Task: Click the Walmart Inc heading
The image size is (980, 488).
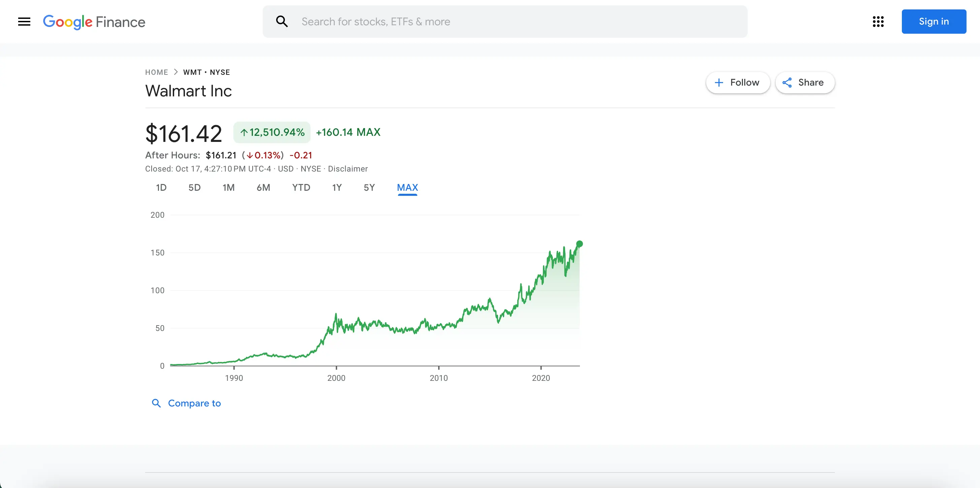Action: point(188,91)
